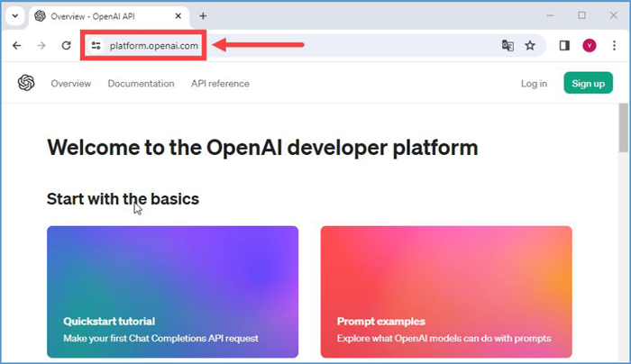Close the browser window
Image resolution: width=631 pixels, height=364 pixels.
(x=613, y=15)
